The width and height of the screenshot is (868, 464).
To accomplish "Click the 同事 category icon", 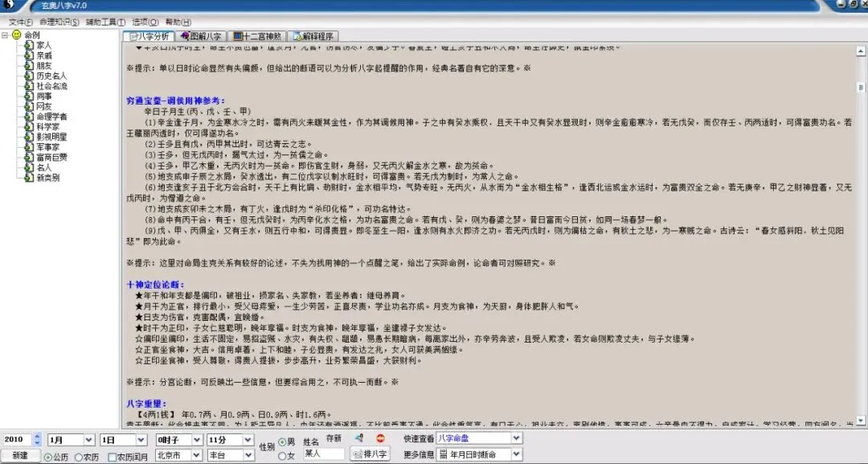I will 29,96.
